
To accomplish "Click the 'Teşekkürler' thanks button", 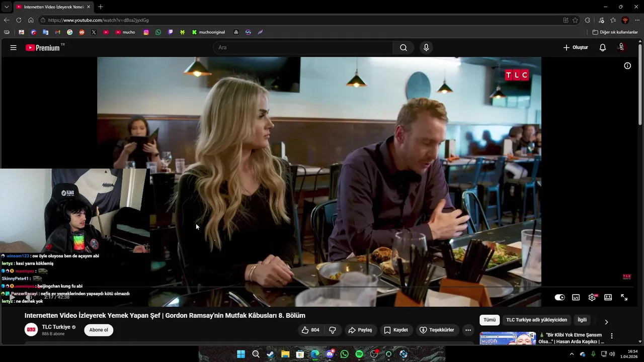I will 437,330.
